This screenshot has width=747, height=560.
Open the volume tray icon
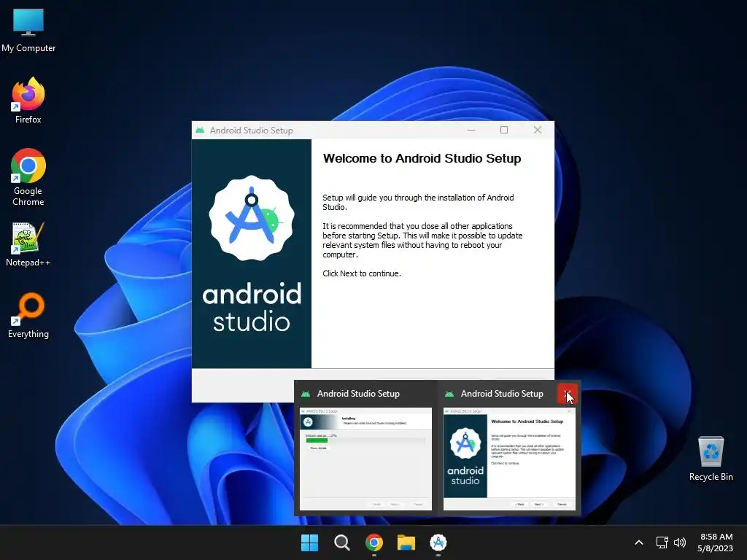pyautogui.click(x=680, y=542)
